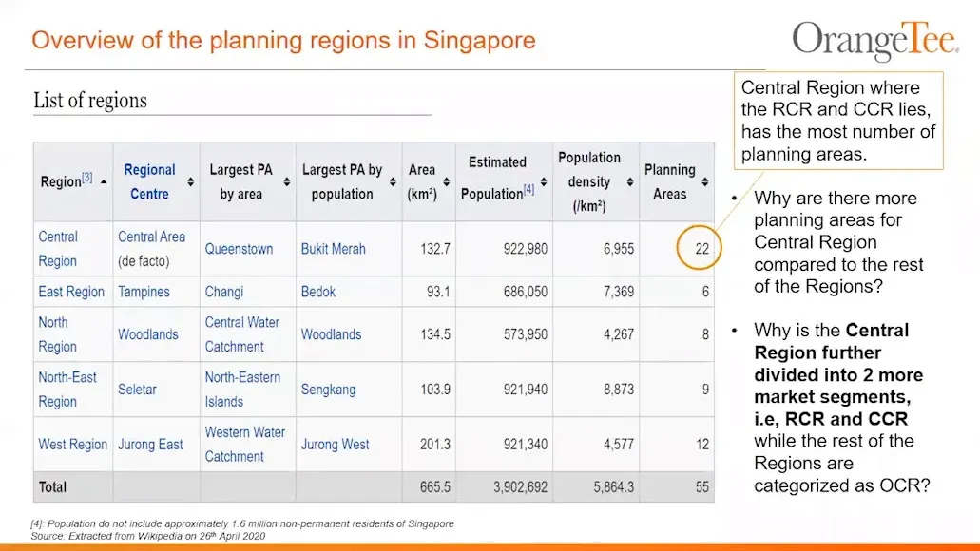Sort the Planning Areas column
The image size is (980, 551).
[704, 181]
